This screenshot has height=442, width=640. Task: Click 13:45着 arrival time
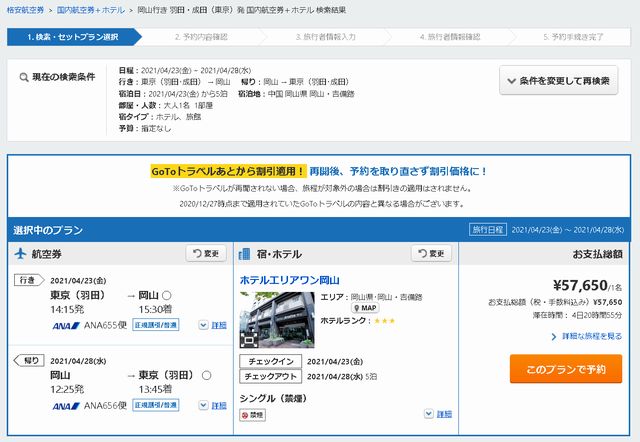pos(155,389)
